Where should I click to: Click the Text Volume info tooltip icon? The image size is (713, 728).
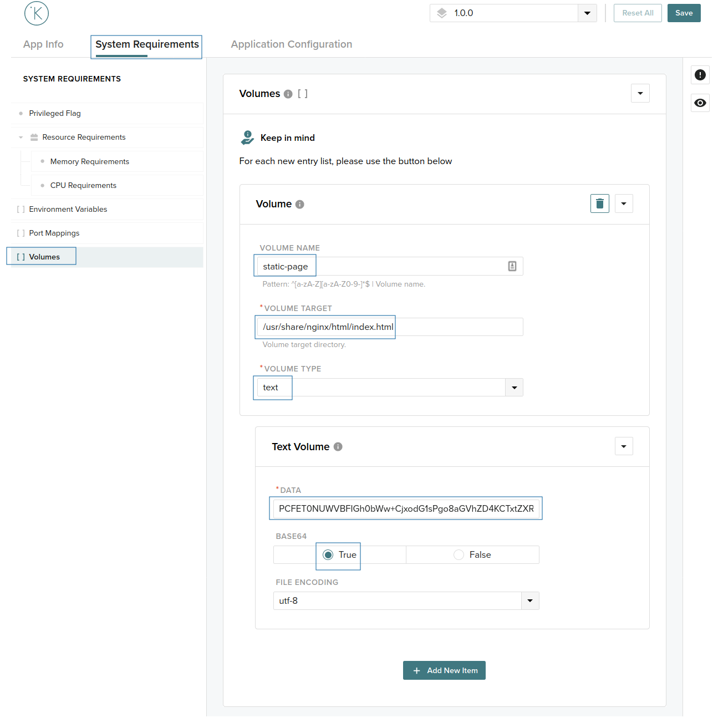click(x=338, y=446)
